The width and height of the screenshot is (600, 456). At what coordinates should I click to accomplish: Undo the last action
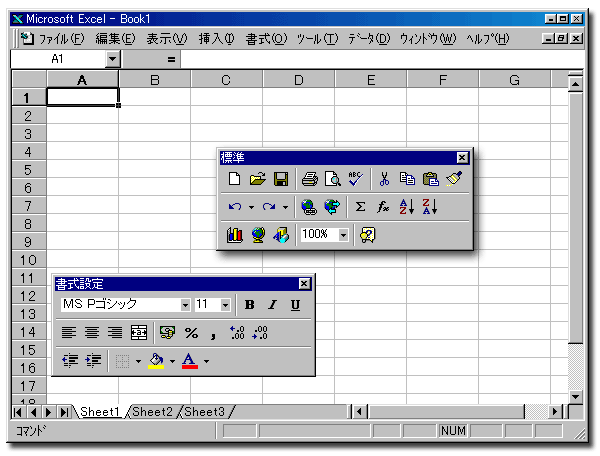click(235, 207)
